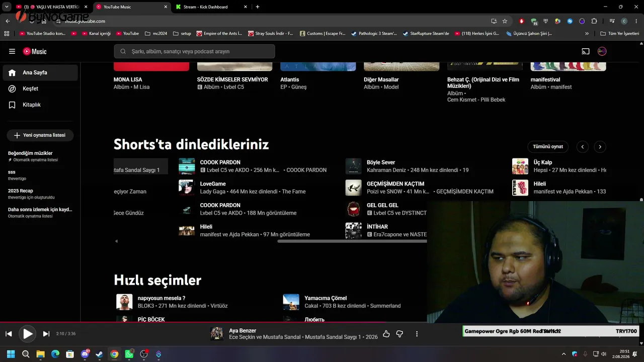Open more options for Aya Benzer
The image size is (644, 362).
[417, 334]
